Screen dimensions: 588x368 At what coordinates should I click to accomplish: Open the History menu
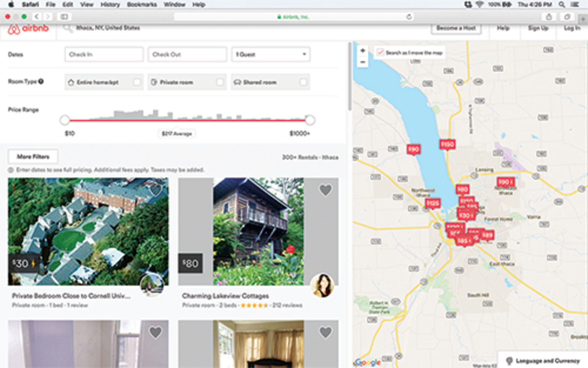pos(110,4)
